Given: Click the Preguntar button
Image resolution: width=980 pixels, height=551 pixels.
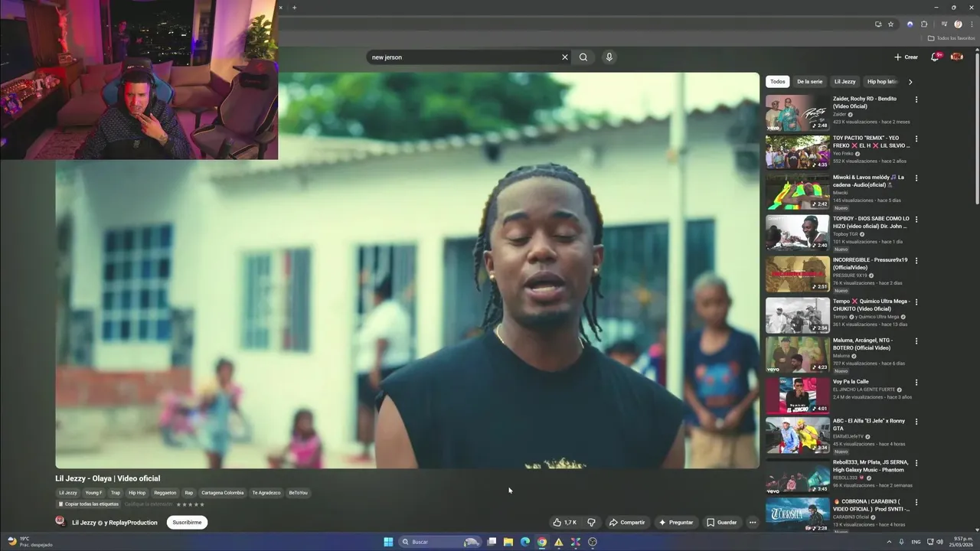Looking at the screenshot, I should (x=676, y=523).
